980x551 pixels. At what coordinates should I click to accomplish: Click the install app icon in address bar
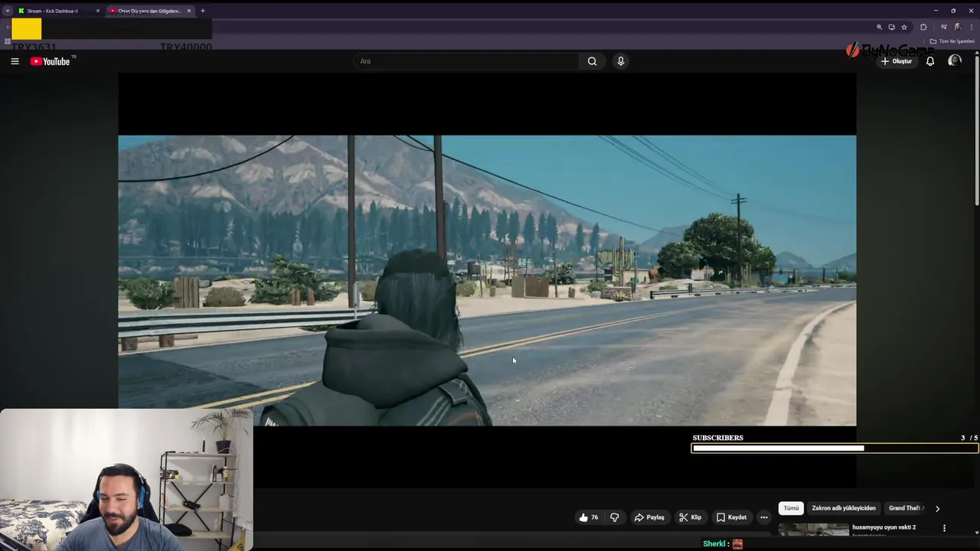click(x=891, y=27)
